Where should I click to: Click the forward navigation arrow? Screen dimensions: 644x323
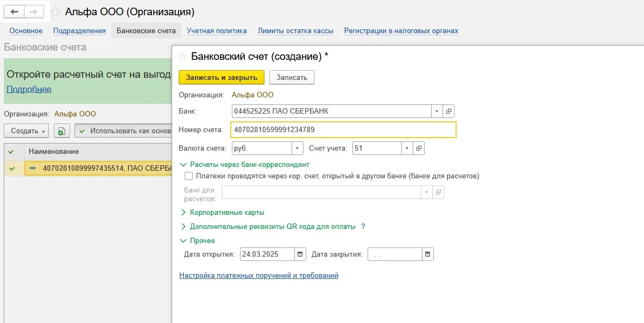tap(34, 11)
